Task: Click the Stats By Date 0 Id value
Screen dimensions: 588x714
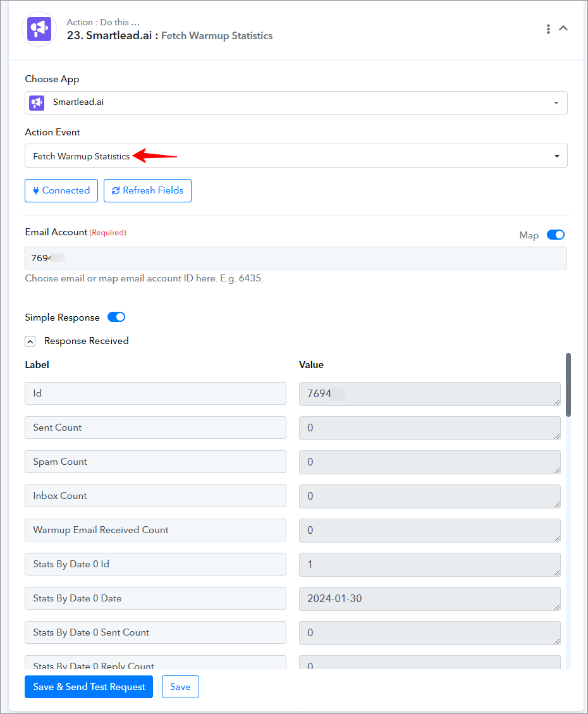Action: point(430,565)
